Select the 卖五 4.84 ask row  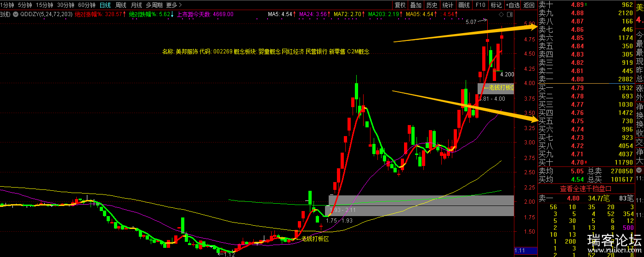(586, 46)
